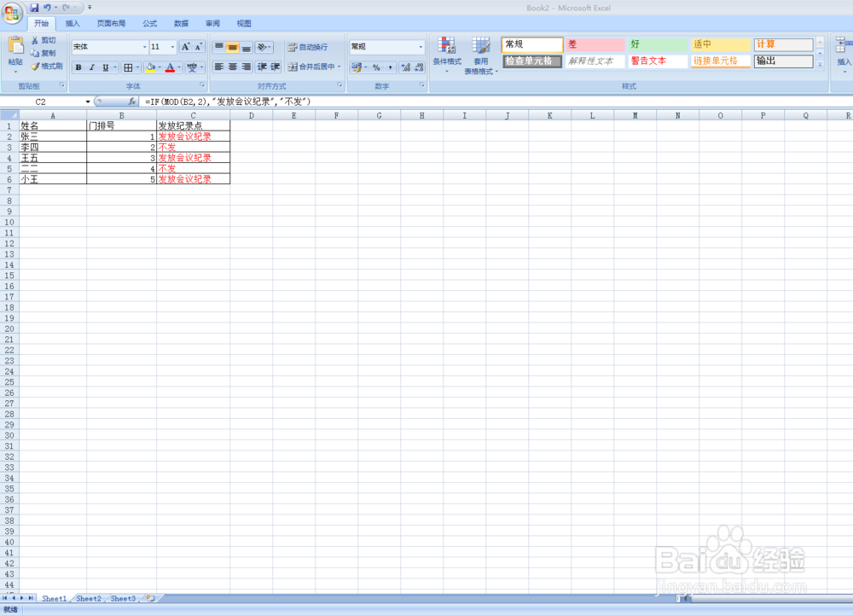Switch to 审阅 ribbon tab
The image size is (853, 616).
(212, 23)
